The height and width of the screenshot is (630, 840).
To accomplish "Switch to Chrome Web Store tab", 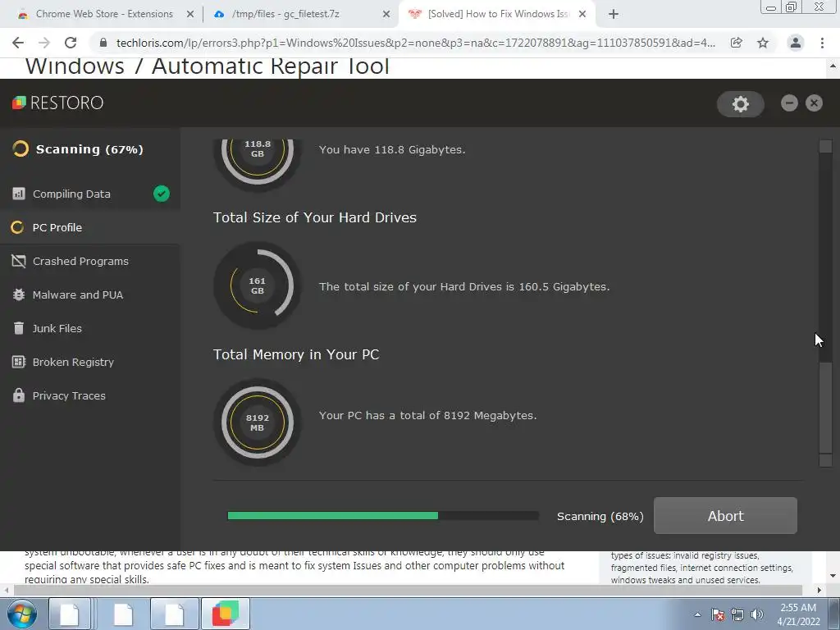I will 104,14.
